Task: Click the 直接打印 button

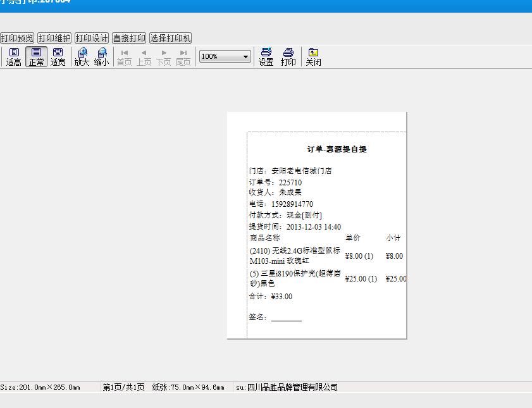Action: pyautogui.click(x=129, y=38)
